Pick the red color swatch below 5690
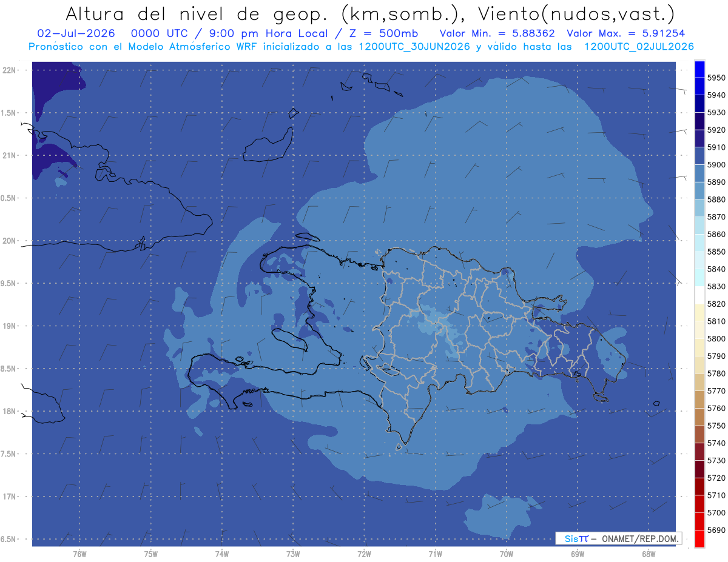 [699, 538]
